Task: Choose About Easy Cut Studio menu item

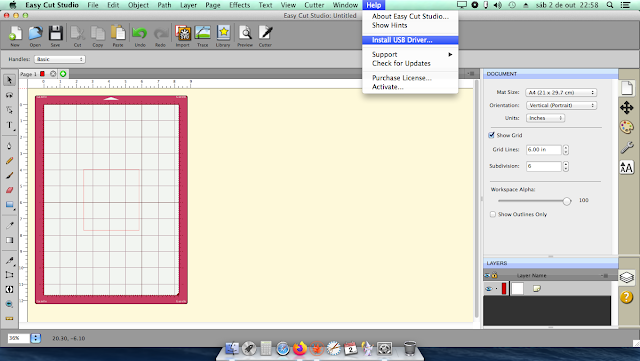Action: click(410, 16)
